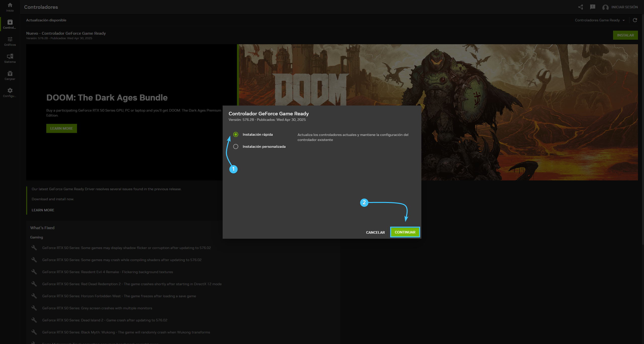The width and height of the screenshot is (644, 344).
Task: Click the 'What's Fixed' heading
Action: click(x=42, y=228)
